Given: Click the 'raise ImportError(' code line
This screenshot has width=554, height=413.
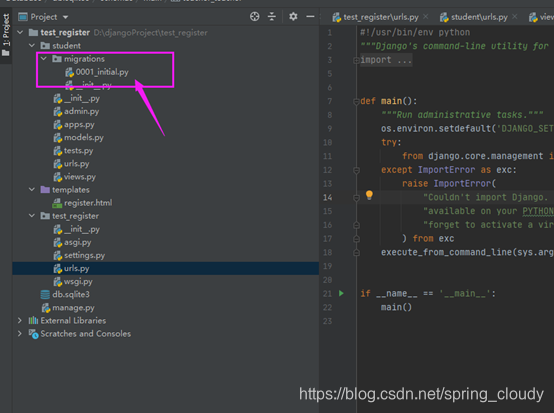Looking at the screenshot, I should 449,184.
